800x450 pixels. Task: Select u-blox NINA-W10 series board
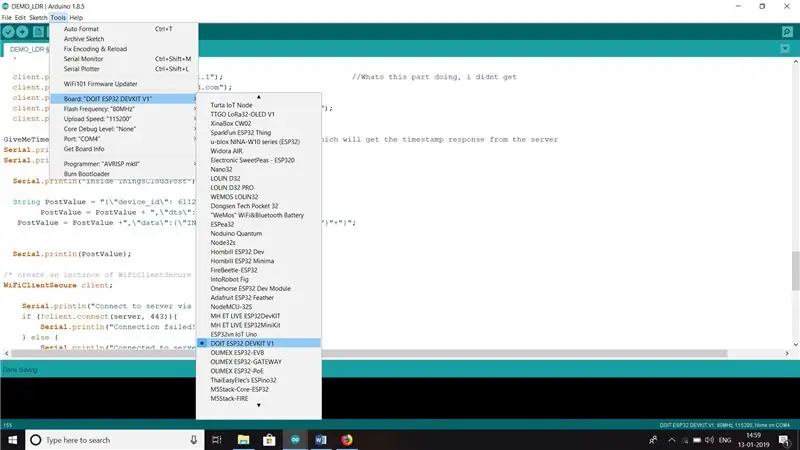259,142
